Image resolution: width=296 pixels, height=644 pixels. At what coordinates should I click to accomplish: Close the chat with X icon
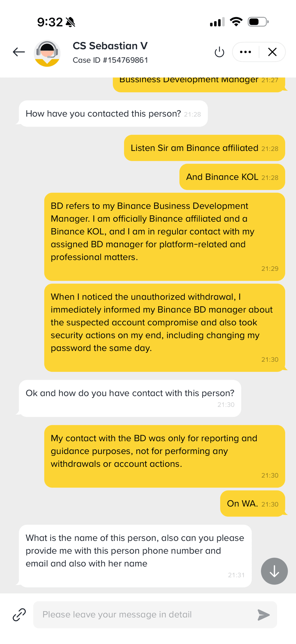coord(272,52)
